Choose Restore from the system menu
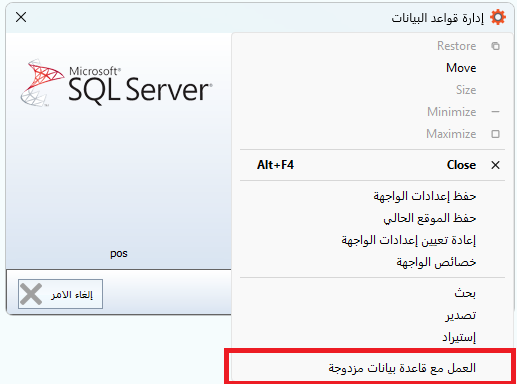 pos(372,46)
